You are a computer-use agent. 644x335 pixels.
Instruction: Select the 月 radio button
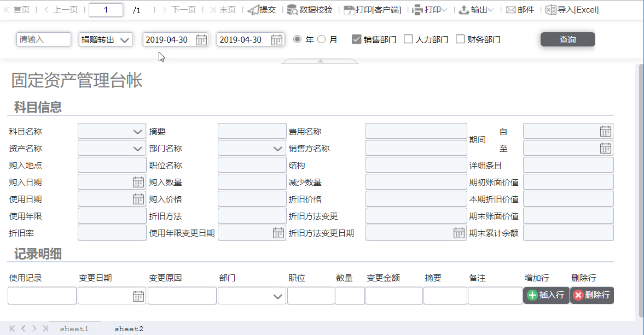click(322, 39)
